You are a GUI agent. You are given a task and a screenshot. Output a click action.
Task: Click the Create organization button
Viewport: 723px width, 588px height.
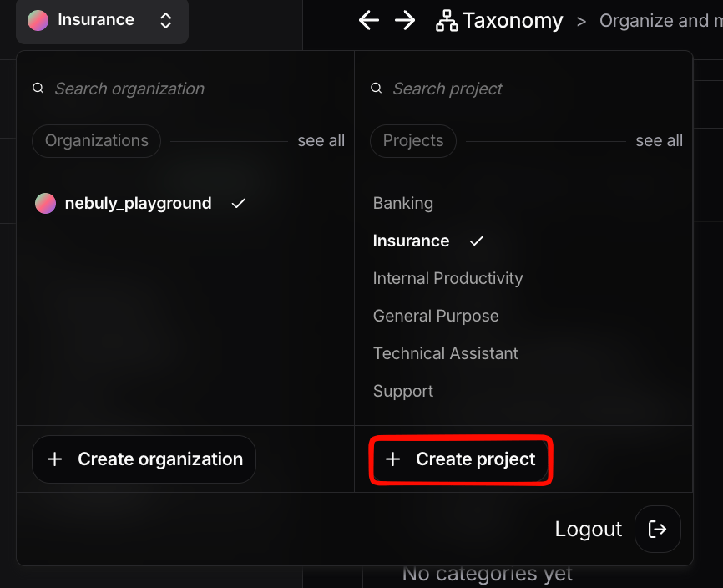coord(144,459)
